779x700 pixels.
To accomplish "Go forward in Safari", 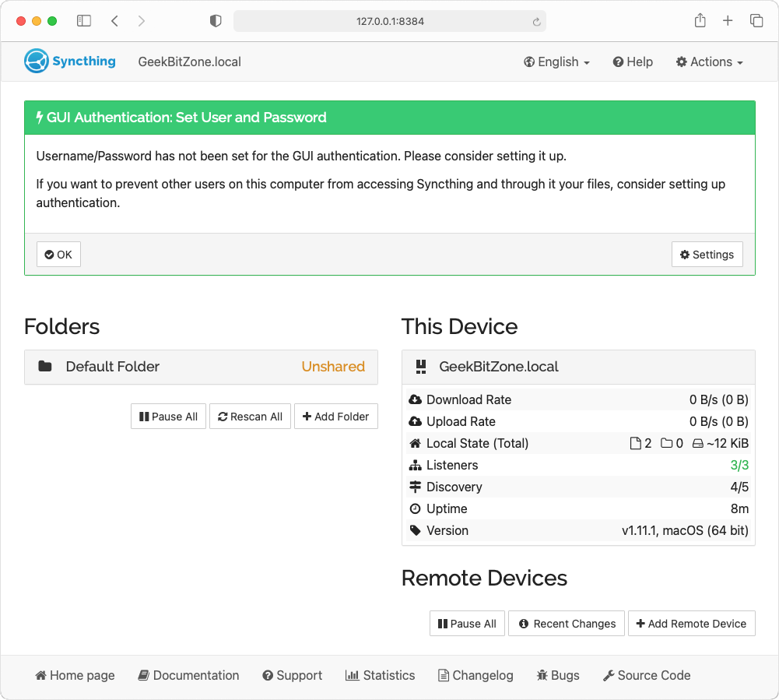I will pyautogui.click(x=142, y=21).
